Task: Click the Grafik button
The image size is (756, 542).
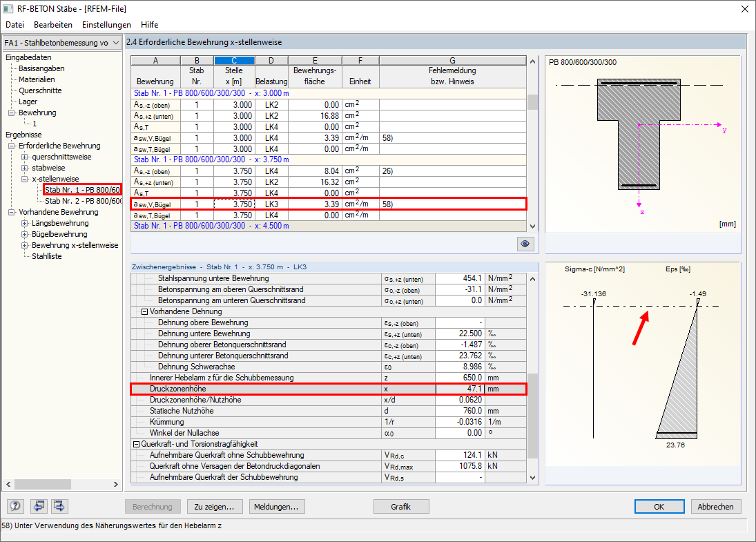Action: [400, 506]
